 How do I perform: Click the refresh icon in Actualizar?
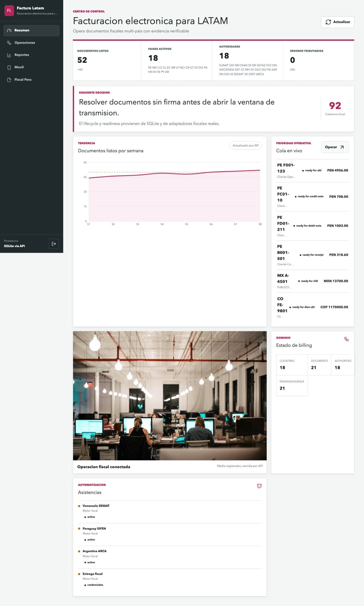[328, 22]
